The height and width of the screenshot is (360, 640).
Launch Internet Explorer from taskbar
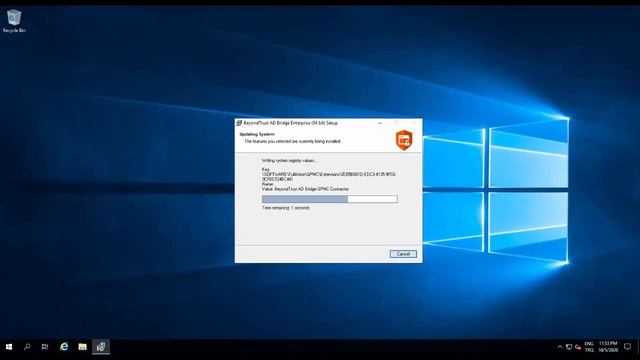coord(64,347)
